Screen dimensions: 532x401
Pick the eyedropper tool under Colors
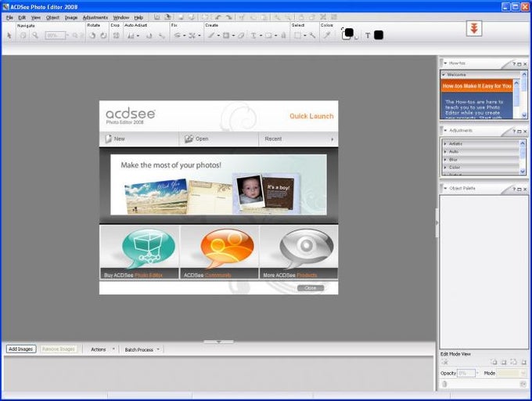click(327, 35)
